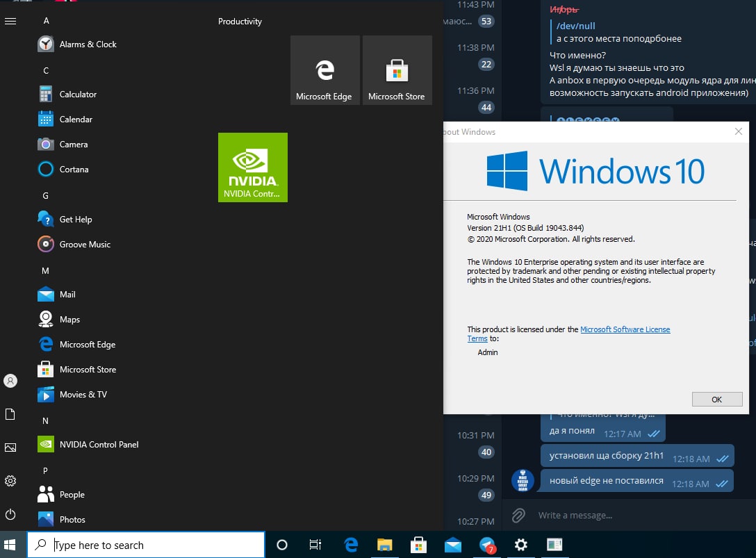Open Documents from the Start sidebar
This screenshot has height=558, width=756.
pos(10,414)
